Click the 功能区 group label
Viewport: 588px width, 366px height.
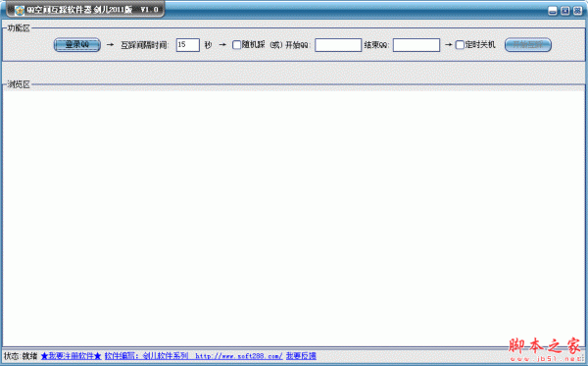[19, 28]
